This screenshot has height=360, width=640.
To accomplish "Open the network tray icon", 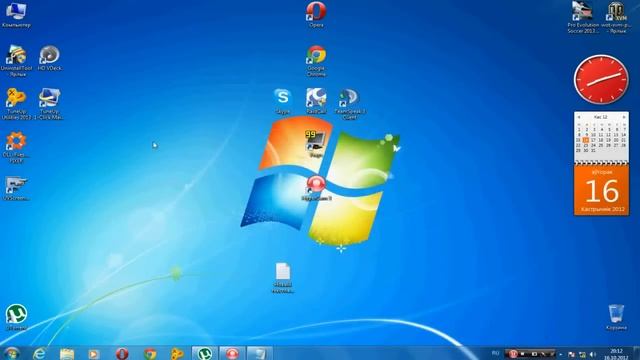I will [582, 354].
